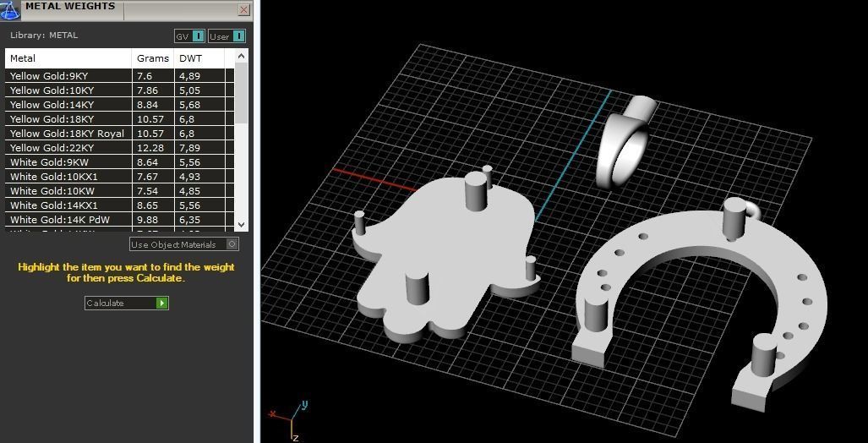Sort by the DWT column header
This screenshot has width=868, height=443.
click(199, 58)
